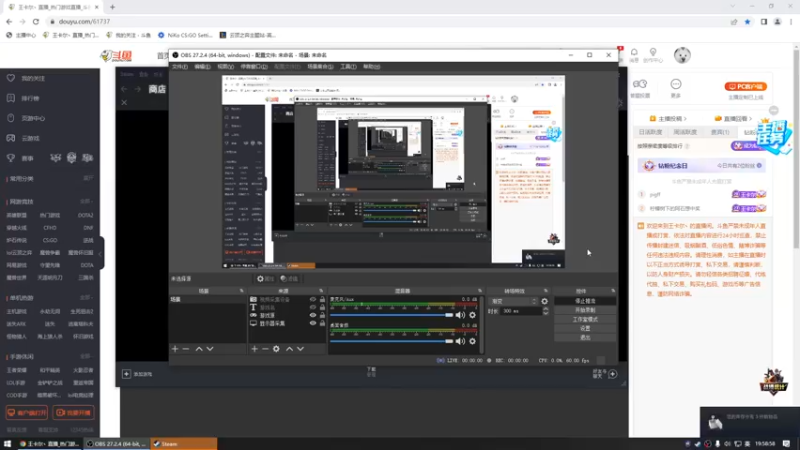Viewport: 800px width, 450px height.
Task: Open the 编辑 menu in OBS
Action: click(203, 67)
